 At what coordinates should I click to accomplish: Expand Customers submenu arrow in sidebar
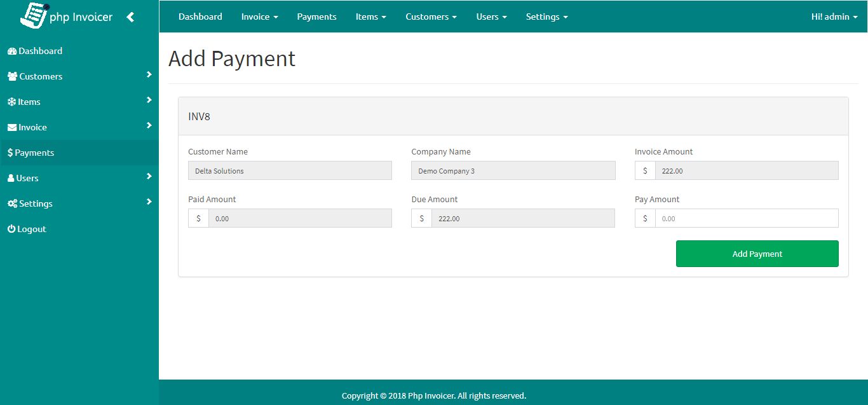149,75
